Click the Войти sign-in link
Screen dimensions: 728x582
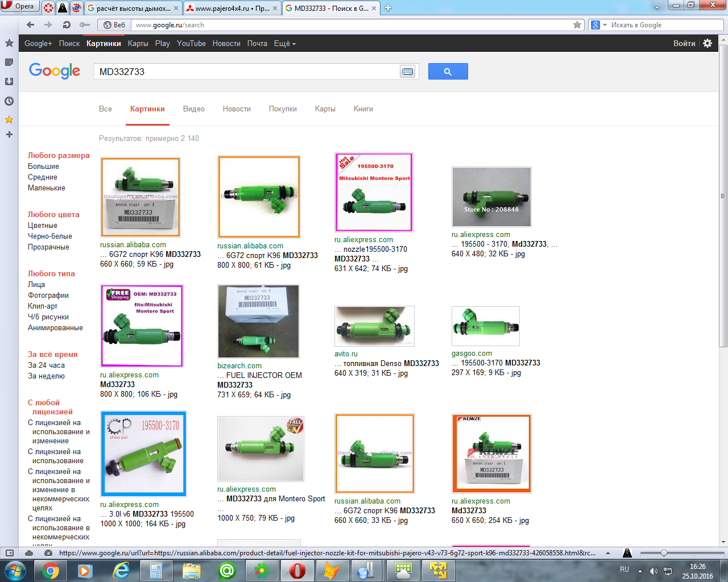[684, 44]
